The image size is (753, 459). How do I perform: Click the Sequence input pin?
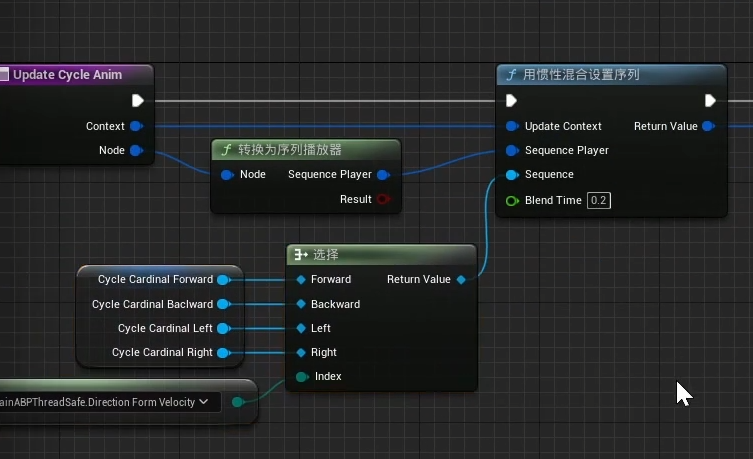pos(512,175)
